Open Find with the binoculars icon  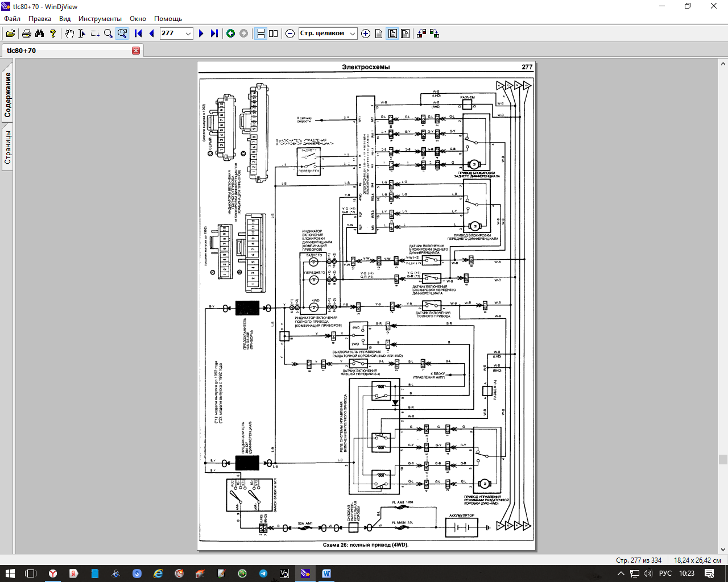(39, 34)
